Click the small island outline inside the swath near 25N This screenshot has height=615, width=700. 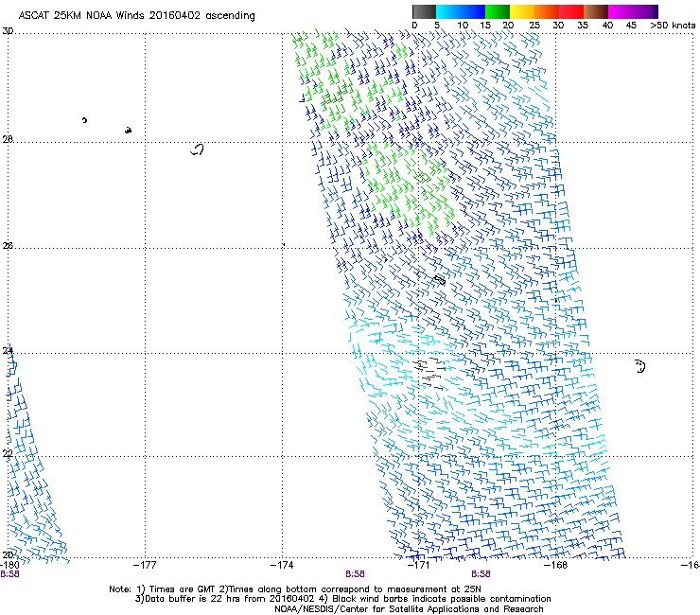440,280
